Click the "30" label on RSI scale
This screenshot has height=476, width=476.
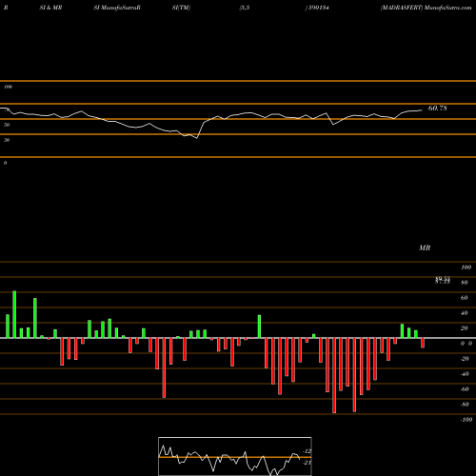point(7,140)
